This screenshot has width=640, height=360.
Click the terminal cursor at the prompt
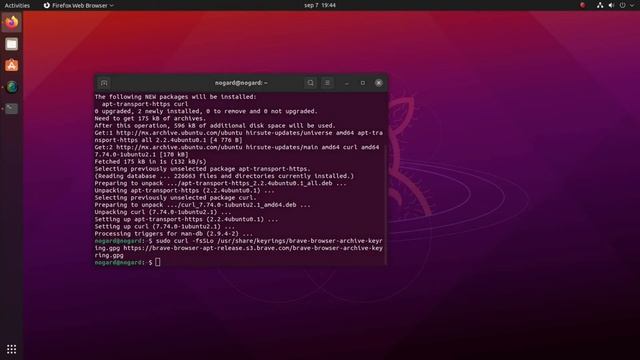click(158, 262)
